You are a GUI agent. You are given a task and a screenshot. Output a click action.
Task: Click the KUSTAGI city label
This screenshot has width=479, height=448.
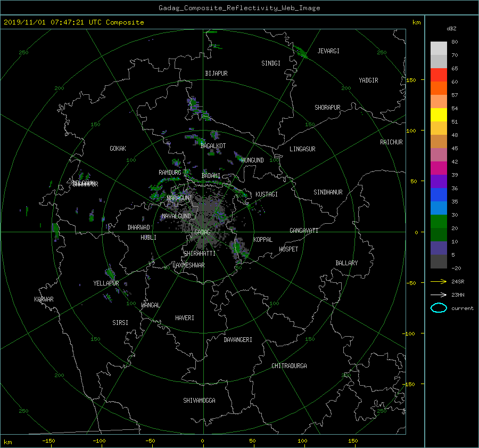[267, 194]
